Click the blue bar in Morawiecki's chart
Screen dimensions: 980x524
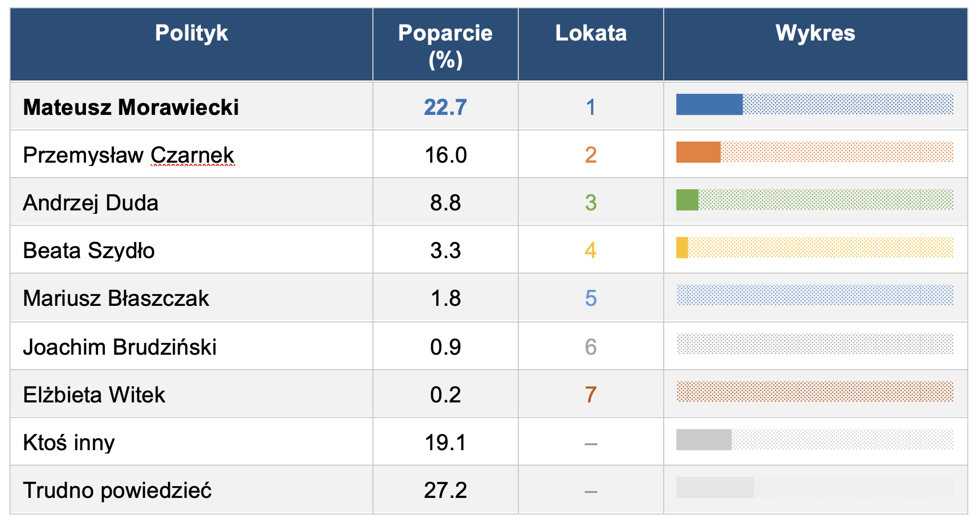point(709,104)
